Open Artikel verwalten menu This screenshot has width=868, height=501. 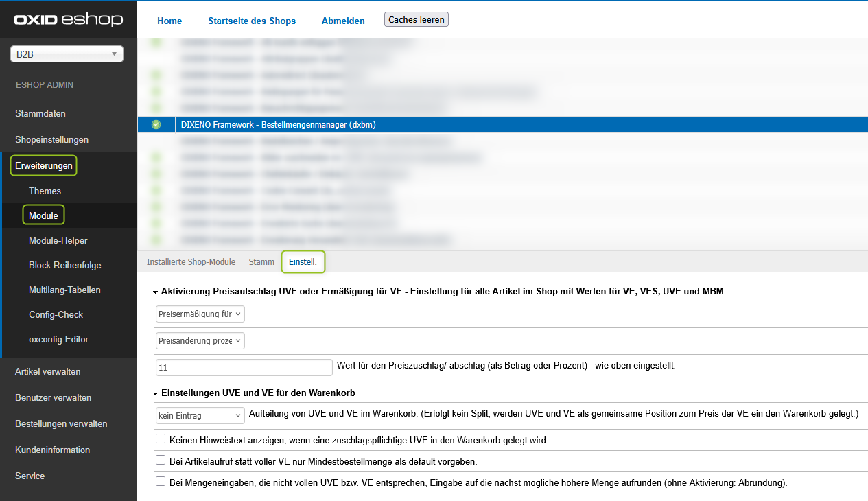pyautogui.click(x=48, y=371)
